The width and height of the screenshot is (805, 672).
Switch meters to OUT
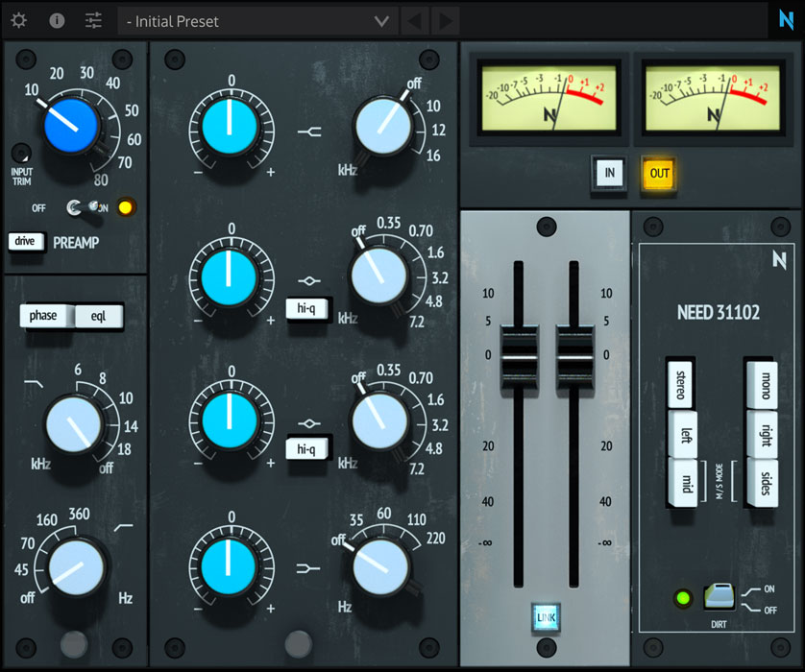(659, 174)
